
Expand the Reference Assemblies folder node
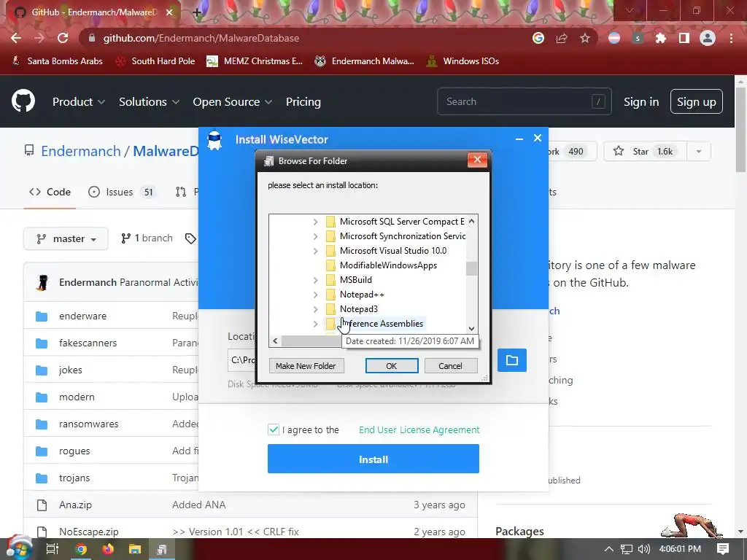click(x=315, y=324)
